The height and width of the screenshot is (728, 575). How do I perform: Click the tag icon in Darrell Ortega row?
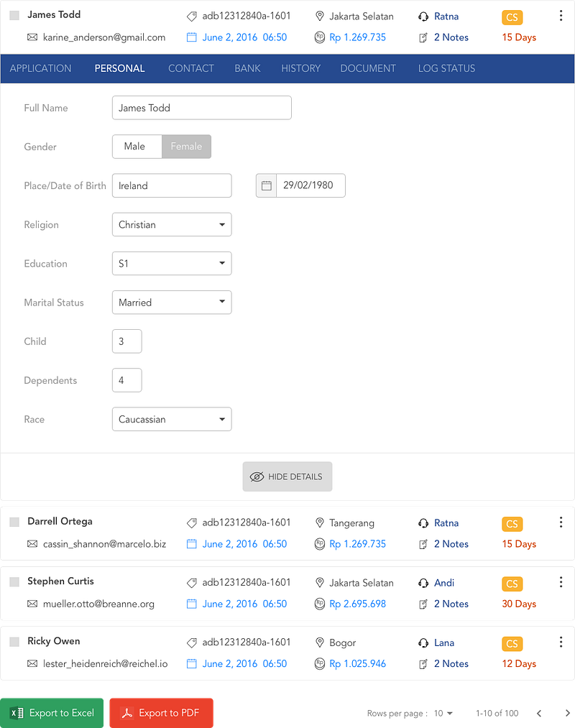coord(191,523)
